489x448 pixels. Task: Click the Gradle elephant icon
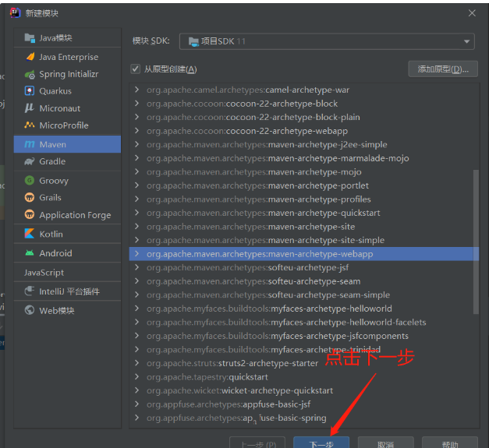coord(30,161)
